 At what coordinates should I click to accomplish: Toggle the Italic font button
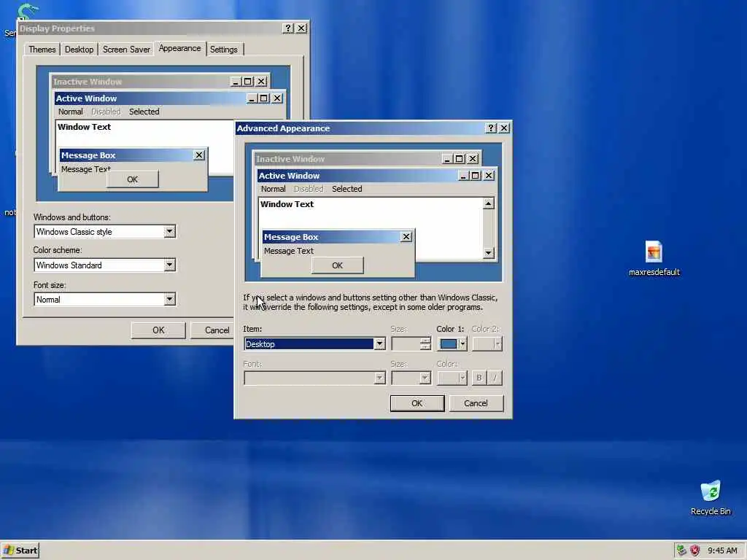[x=495, y=378]
